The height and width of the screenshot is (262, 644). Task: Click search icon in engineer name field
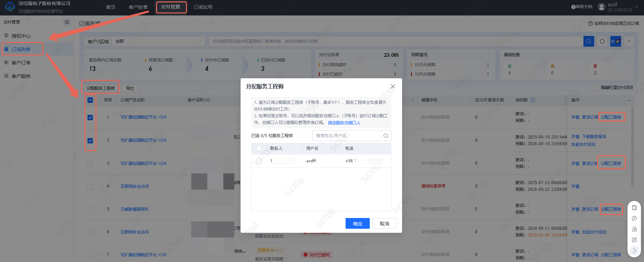tap(386, 136)
